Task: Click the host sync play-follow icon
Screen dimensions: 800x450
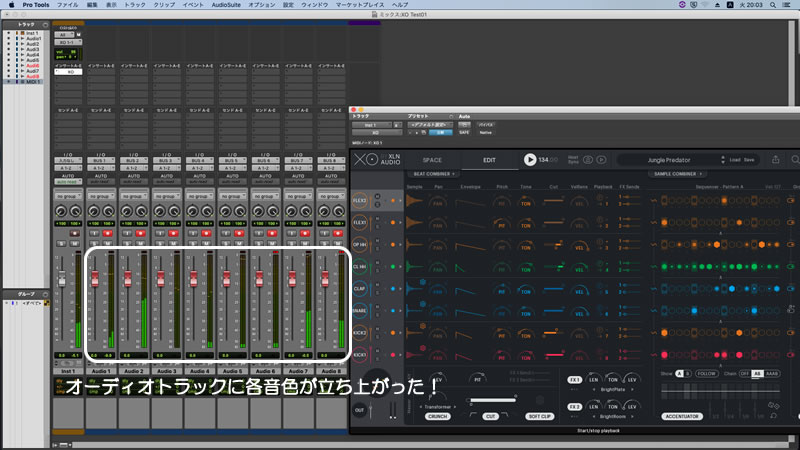Action: coord(602,160)
